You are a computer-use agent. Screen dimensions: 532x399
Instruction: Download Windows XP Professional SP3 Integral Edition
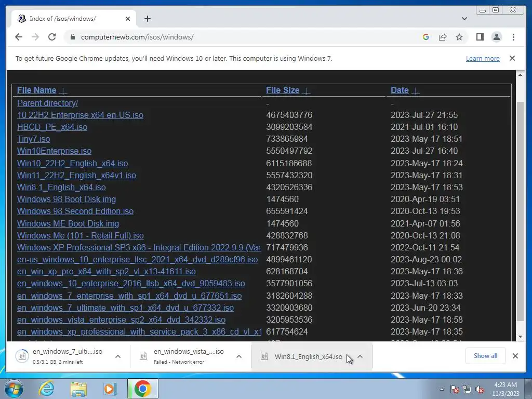(139, 247)
